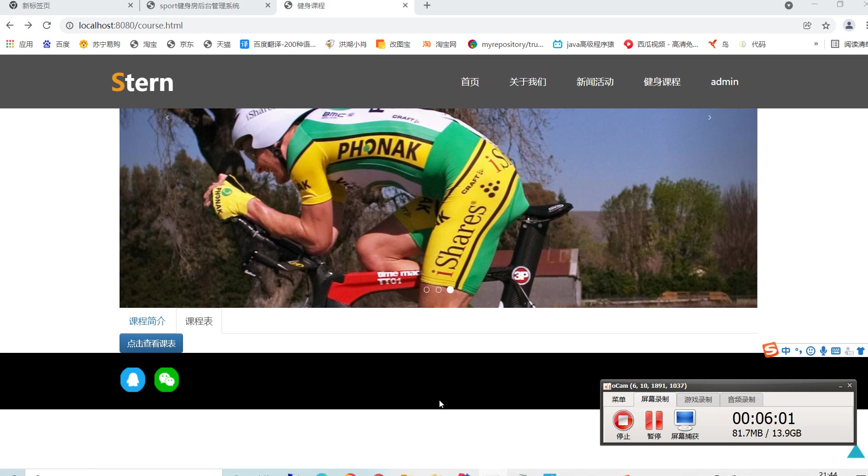Open the myrepository bookmark

pyautogui.click(x=506, y=44)
